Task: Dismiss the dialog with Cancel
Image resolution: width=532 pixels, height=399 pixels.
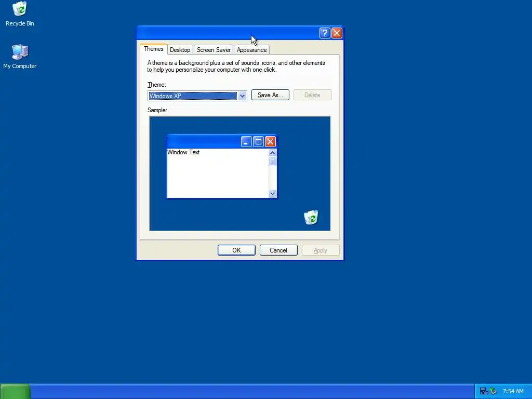Action: tap(278, 250)
